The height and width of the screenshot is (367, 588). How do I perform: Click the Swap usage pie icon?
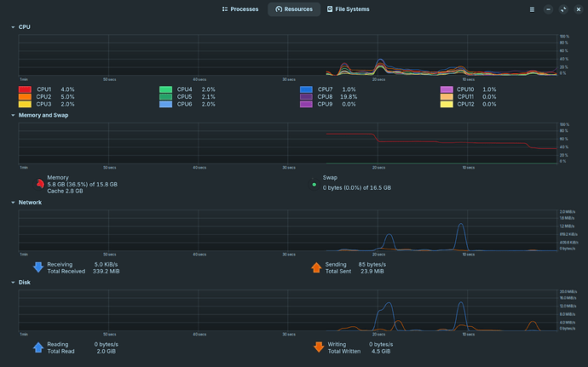pyautogui.click(x=314, y=185)
